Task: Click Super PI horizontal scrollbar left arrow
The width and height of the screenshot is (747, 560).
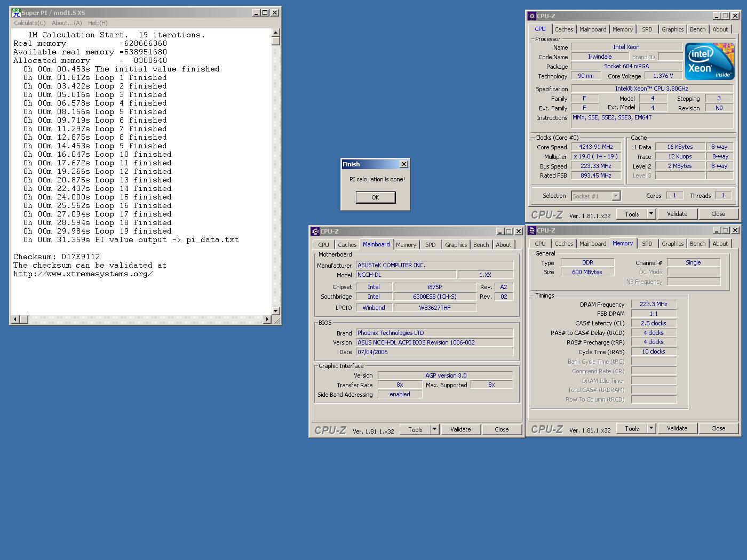Action: tap(15, 319)
